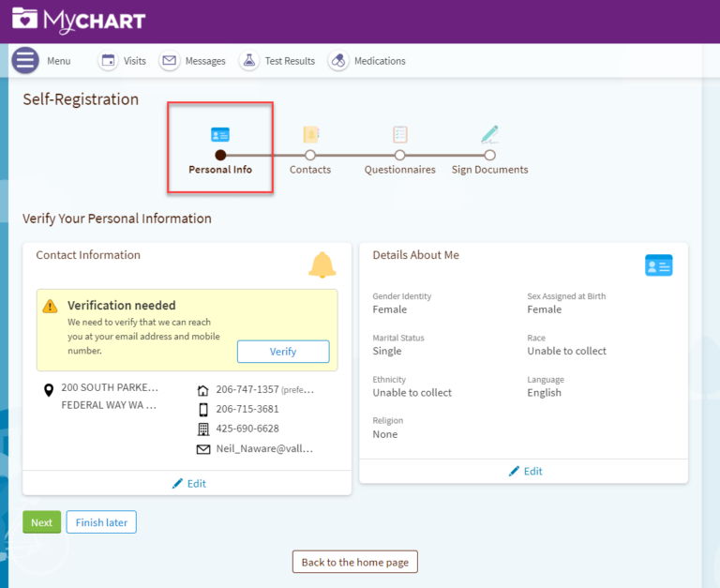Click the FEDERAL WAY WA address line
Screen dimensions: 720x588
(109, 405)
